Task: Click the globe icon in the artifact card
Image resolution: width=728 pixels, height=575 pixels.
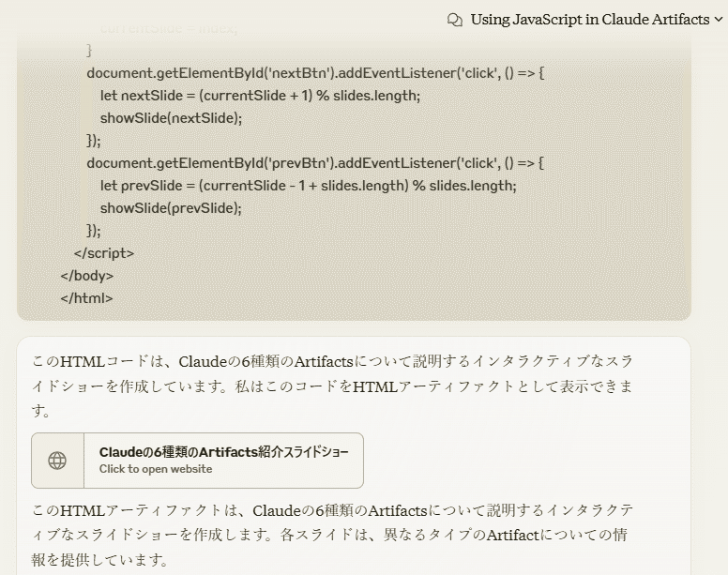Action: click(57, 461)
